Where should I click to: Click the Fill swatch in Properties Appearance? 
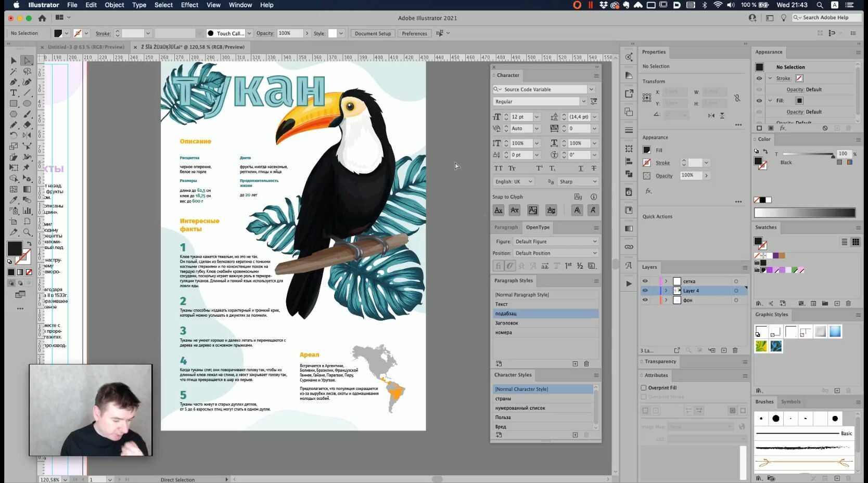[647, 150]
